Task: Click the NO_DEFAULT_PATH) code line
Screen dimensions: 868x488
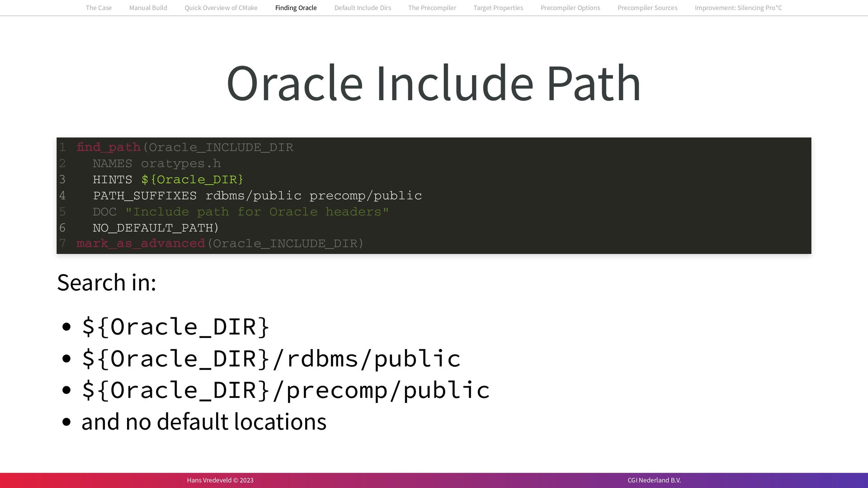Action: [156, 227]
